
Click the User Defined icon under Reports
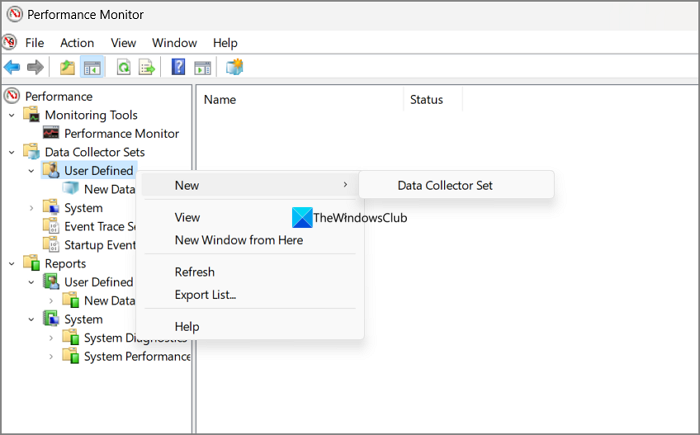pos(51,281)
